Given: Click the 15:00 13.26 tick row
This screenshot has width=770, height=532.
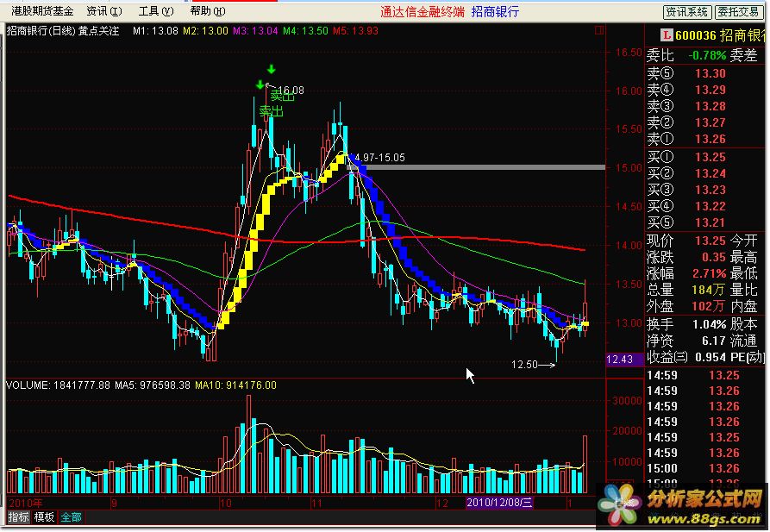Looking at the screenshot, I should click(x=693, y=469).
